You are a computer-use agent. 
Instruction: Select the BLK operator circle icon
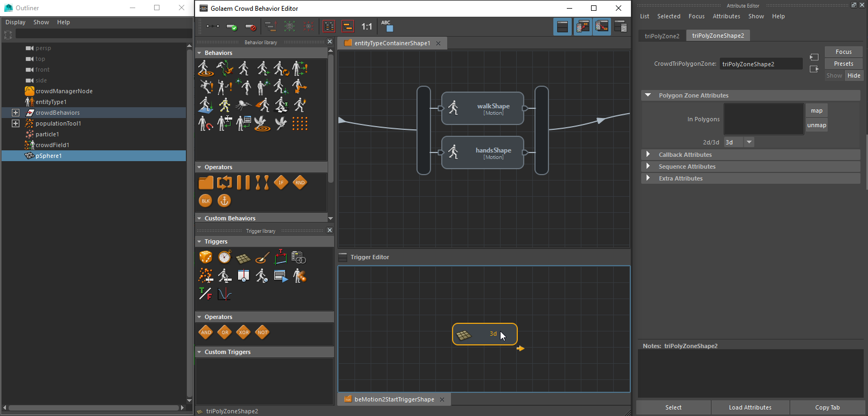pos(205,200)
